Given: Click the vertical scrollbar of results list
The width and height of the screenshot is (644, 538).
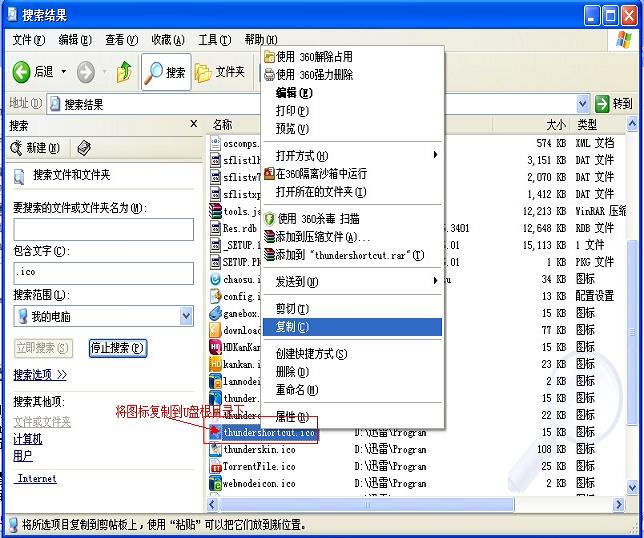Looking at the screenshot, I should [630, 300].
